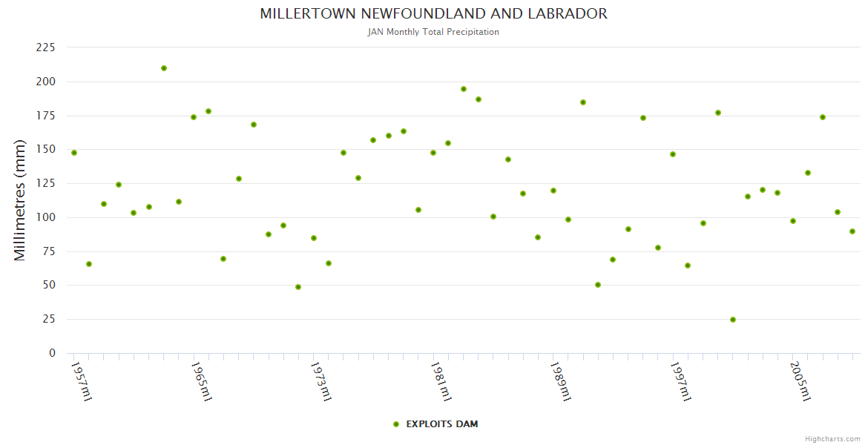The height and width of the screenshot is (445, 868).
Task: Click the data point directly above 1965m1
Action: [x=194, y=117]
